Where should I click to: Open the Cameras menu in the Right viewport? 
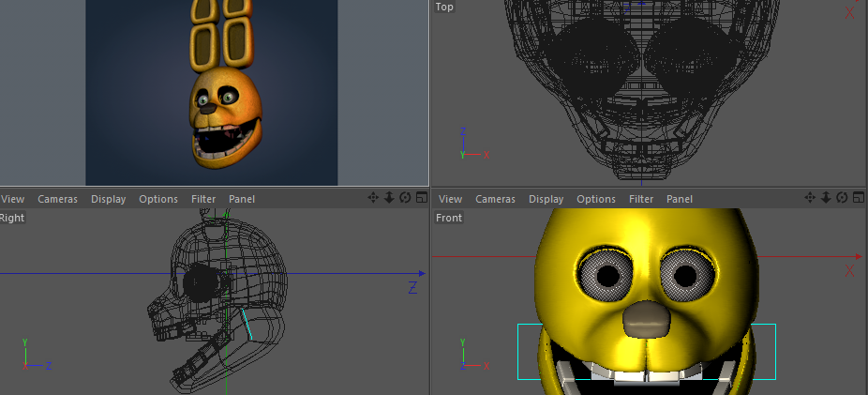click(57, 199)
